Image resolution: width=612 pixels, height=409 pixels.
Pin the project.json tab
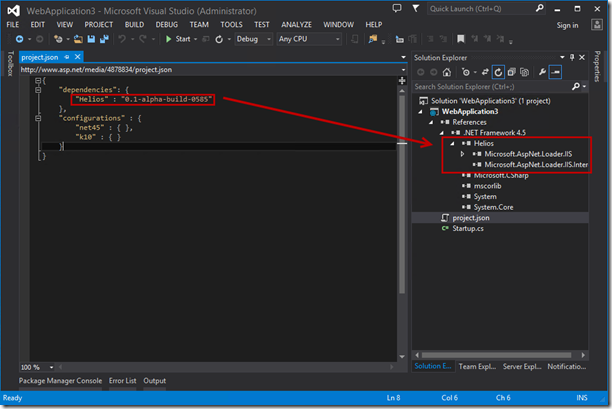tap(67, 57)
